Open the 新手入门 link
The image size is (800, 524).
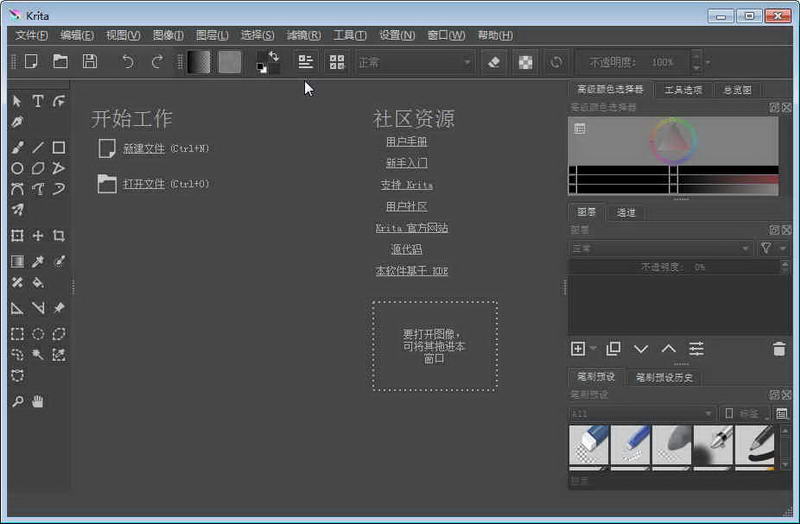pyautogui.click(x=406, y=163)
